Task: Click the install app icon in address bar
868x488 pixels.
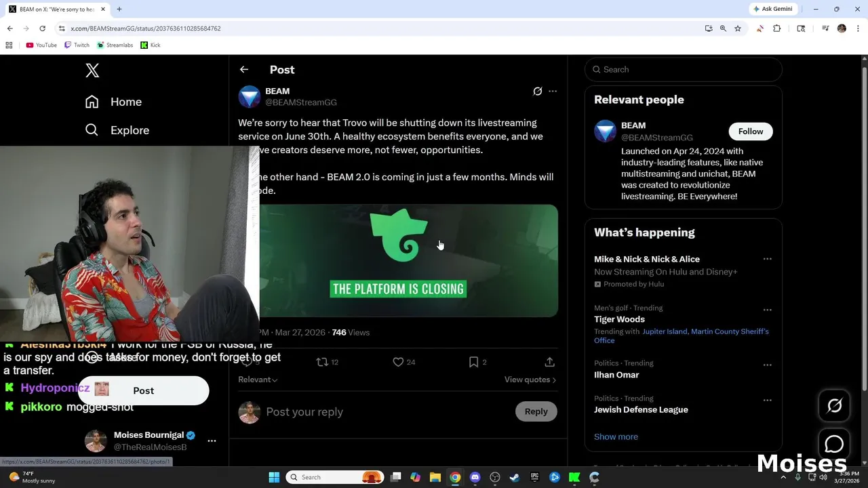Action: coord(709,28)
